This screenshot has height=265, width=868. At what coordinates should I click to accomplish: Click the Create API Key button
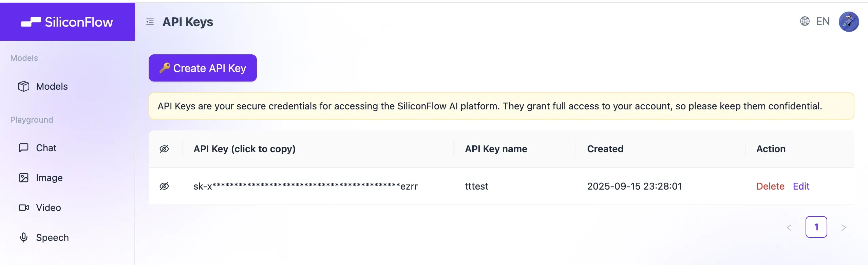[203, 68]
